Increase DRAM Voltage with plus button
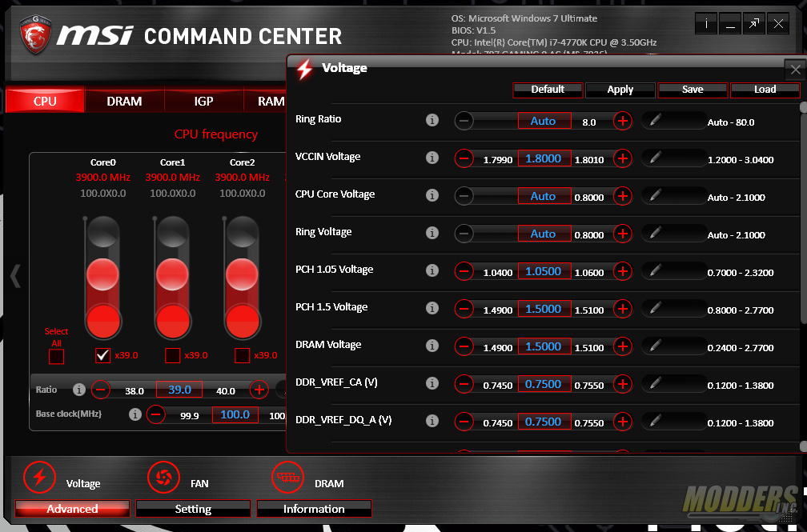 click(x=623, y=346)
